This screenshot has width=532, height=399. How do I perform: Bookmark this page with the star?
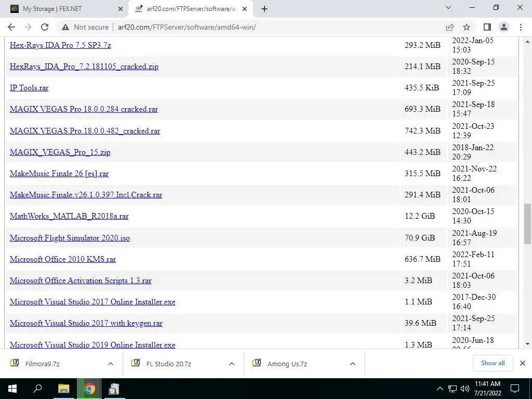[x=467, y=27]
